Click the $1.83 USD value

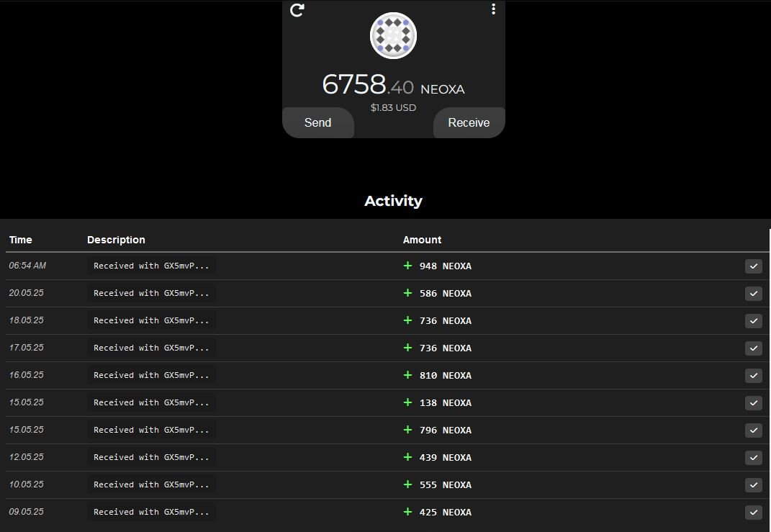(x=393, y=108)
